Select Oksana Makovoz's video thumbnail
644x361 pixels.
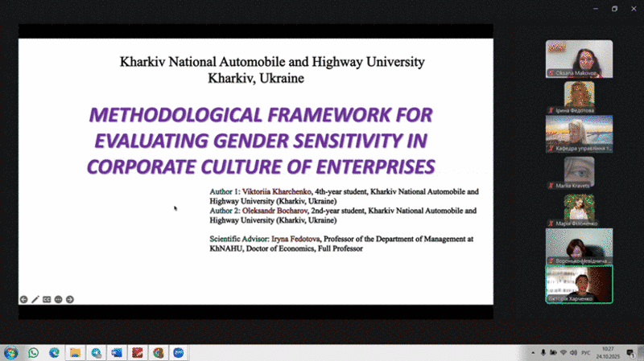(579, 59)
